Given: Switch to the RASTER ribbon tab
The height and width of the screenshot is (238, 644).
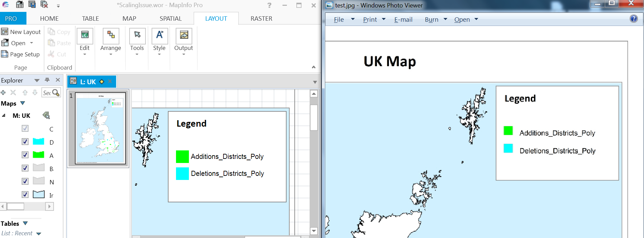Looking at the screenshot, I should pyautogui.click(x=261, y=19).
